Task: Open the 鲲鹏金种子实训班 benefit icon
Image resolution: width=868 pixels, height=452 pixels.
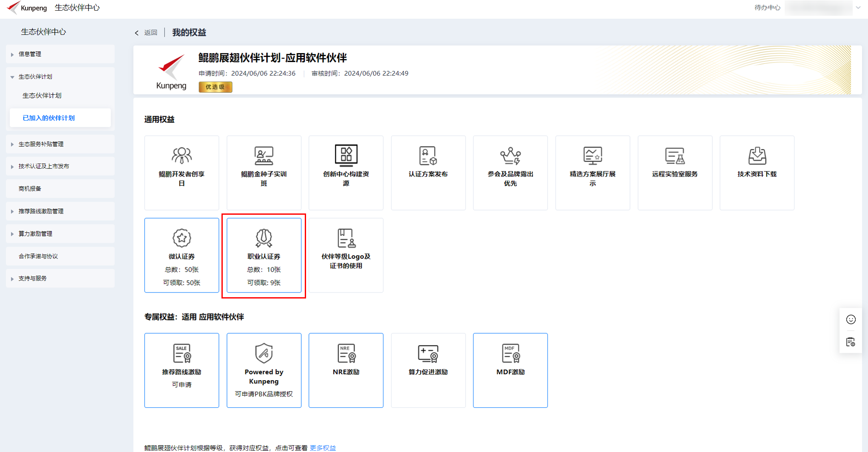Action: click(264, 155)
